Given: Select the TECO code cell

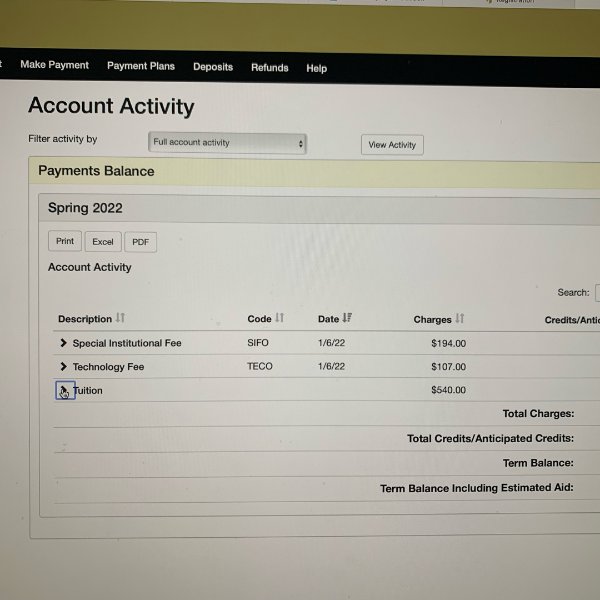Looking at the screenshot, I should 260,366.
